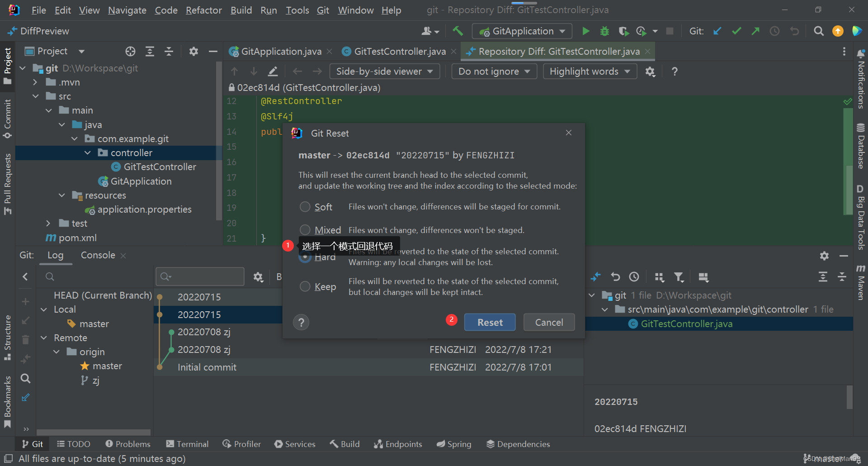
Task: Click the Group By icon in changes toolbar
Action: point(660,277)
